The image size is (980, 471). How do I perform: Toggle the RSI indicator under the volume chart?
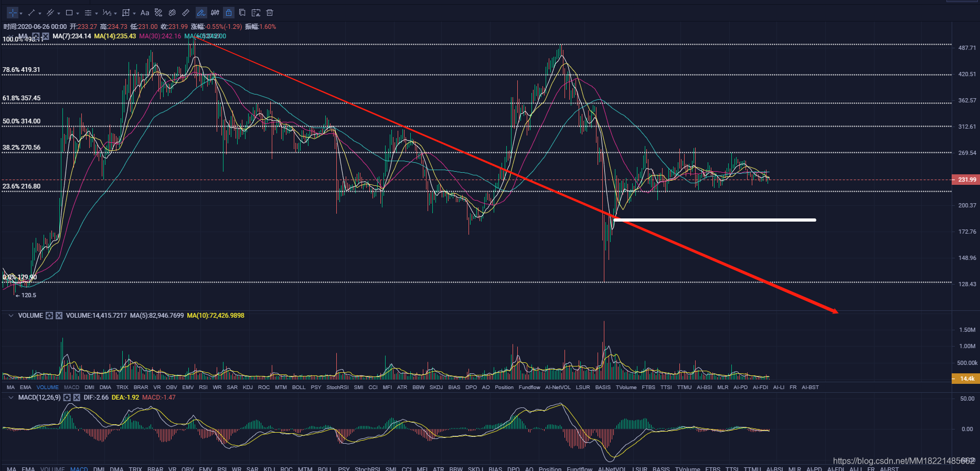point(204,388)
